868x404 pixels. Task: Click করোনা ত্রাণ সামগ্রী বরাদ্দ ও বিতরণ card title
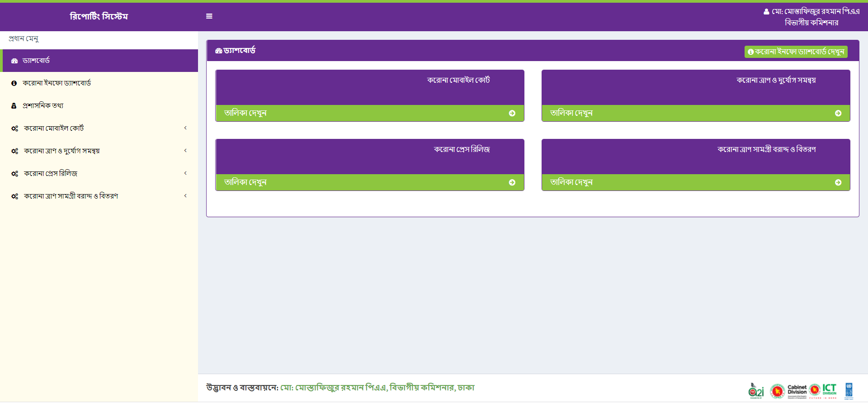click(767, 150)
